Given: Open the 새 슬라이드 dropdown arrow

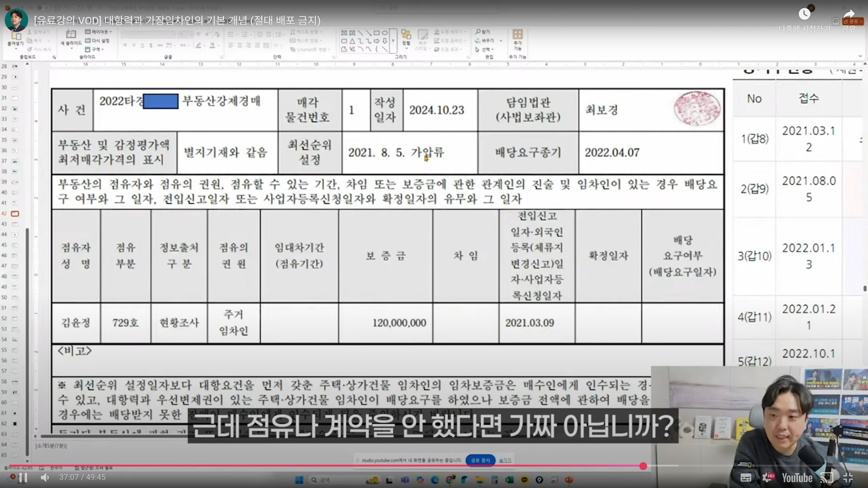Looking at the screenshot, I should pos(71,49).
